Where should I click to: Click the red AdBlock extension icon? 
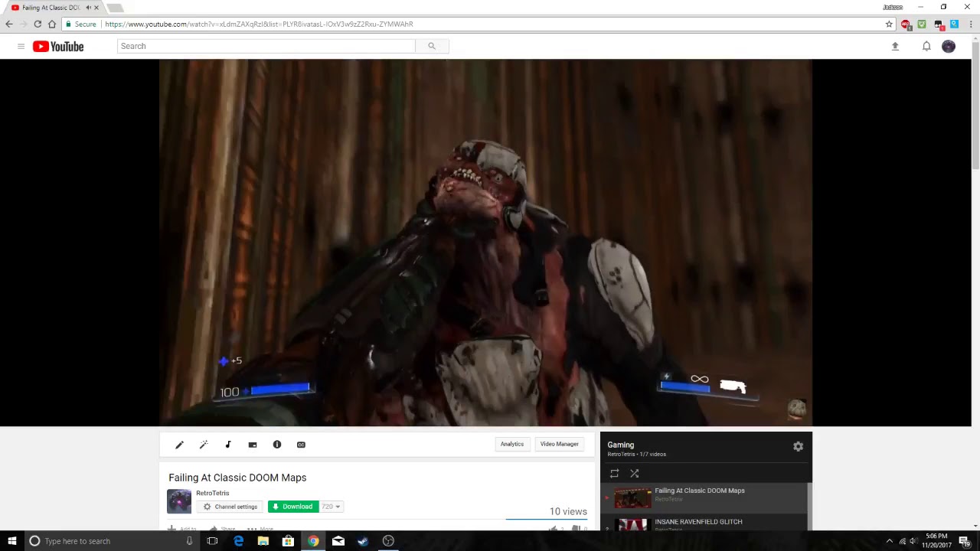click(x=906, y=24)
